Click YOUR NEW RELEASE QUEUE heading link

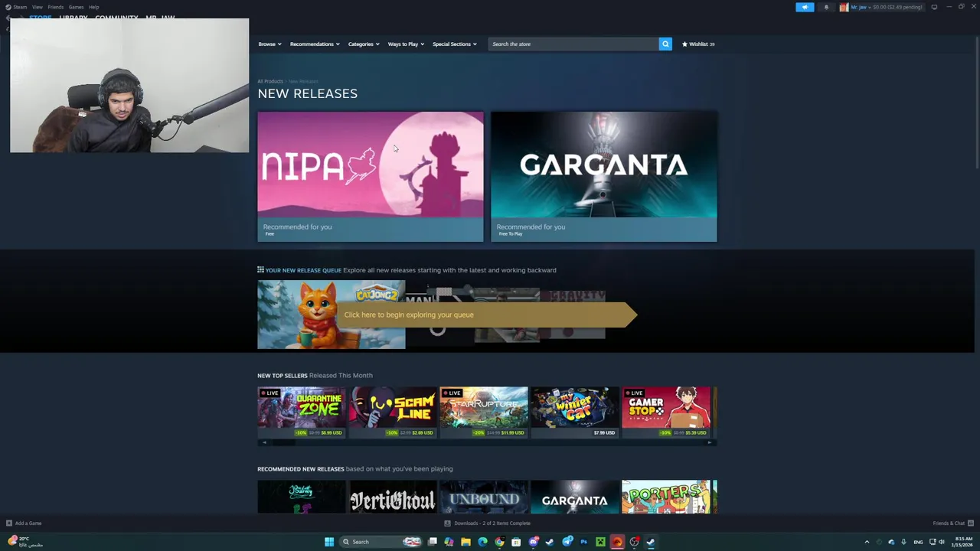coord(303,270)
